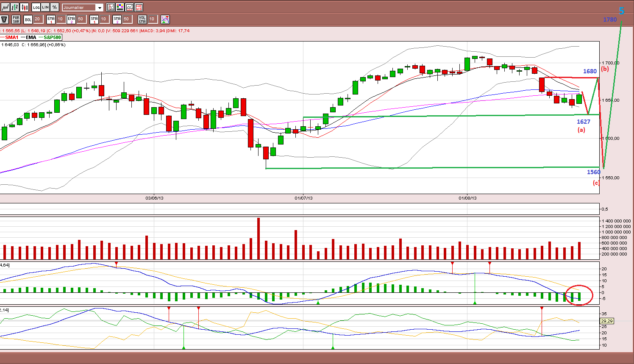The width and height of the screenshot is (634, 364).
Task: Switch to bar chart display
Action: click(x=15, y=7)
